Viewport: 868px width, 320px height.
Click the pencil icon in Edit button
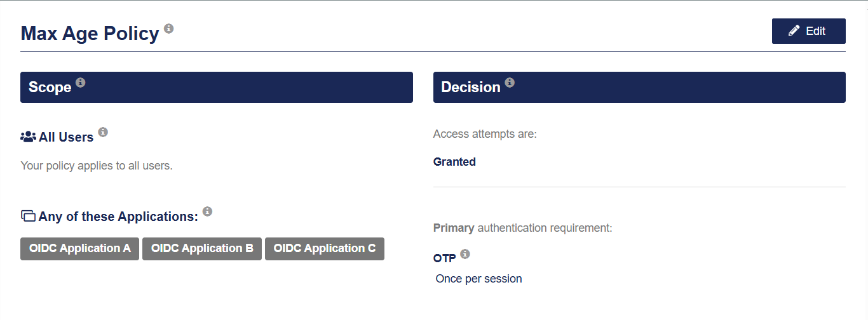coord(794,31)
